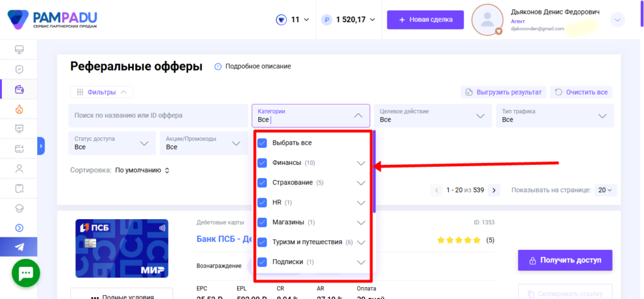Click the info icon beside Подробное описание

click(x=218, y=66)
